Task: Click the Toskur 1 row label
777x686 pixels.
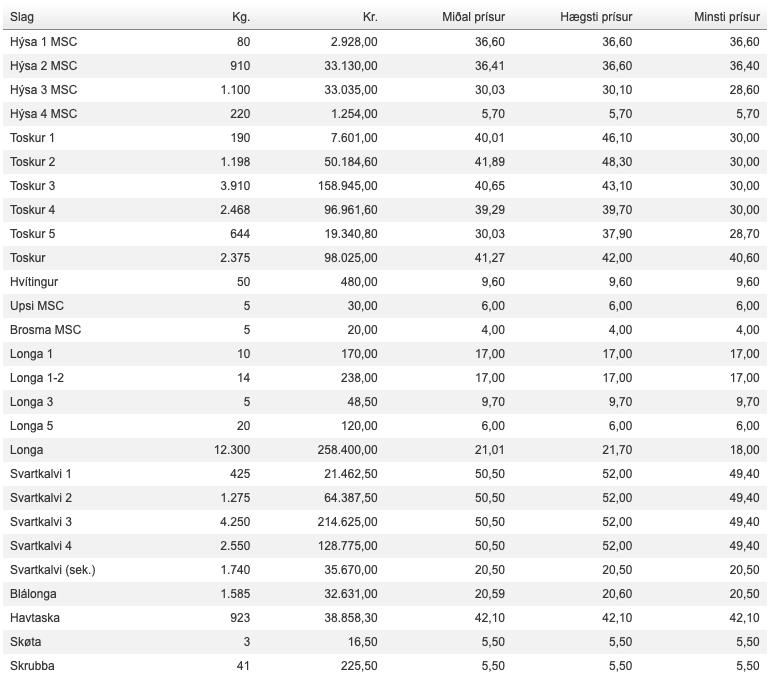Action: click(32, 138)
